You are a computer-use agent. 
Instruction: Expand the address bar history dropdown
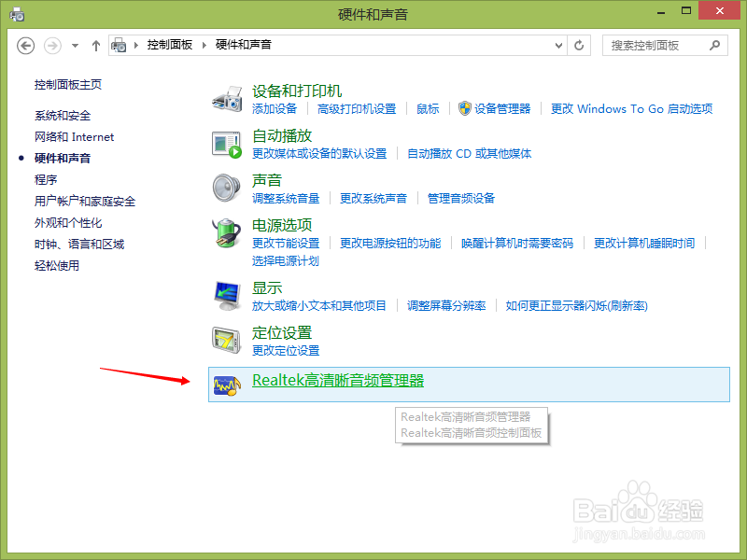(558, 45)
